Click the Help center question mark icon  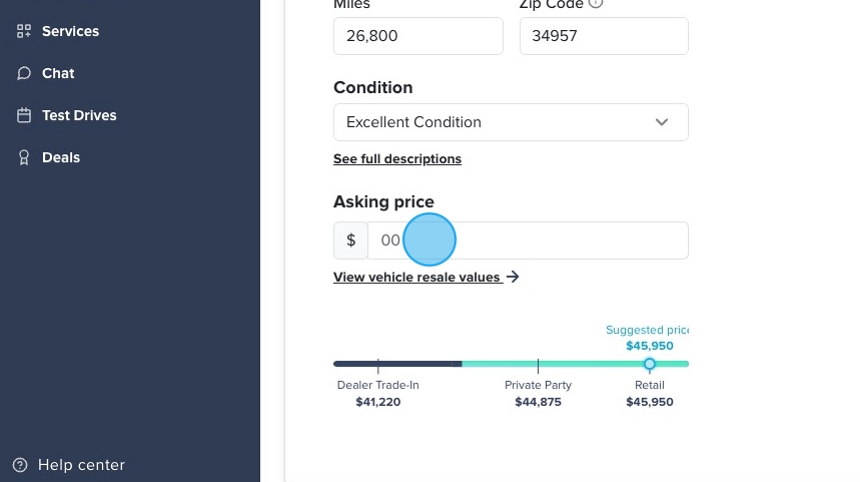[20, 465]
